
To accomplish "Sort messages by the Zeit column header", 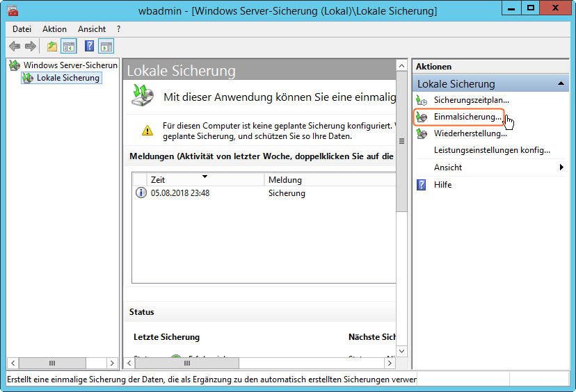I will 205,179.
